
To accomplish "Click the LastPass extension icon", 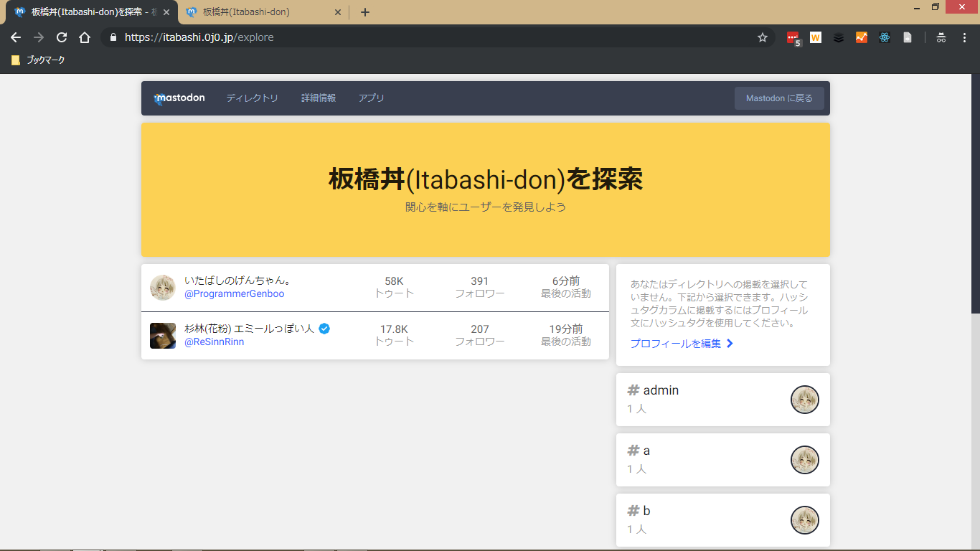I will click(792, 38).
